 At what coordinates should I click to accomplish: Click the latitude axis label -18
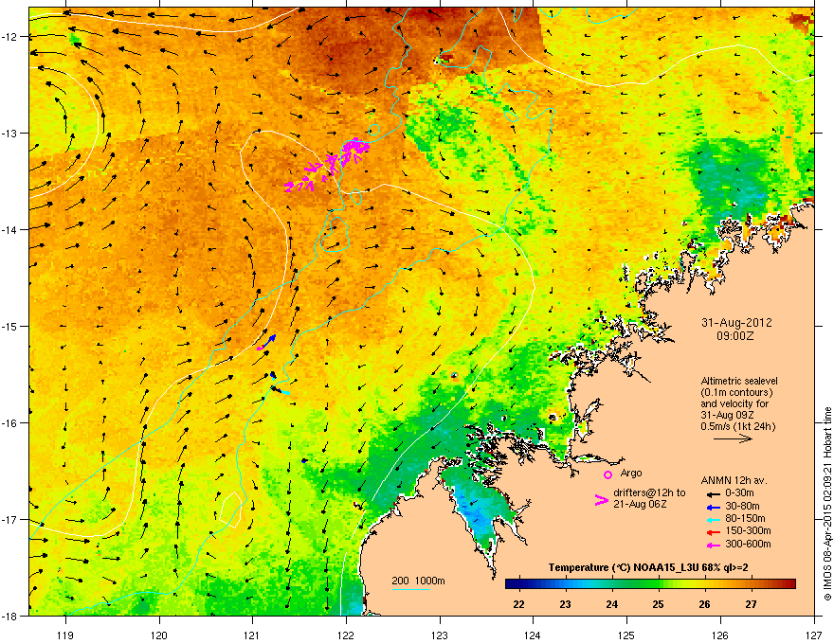[x=10, y=616]
